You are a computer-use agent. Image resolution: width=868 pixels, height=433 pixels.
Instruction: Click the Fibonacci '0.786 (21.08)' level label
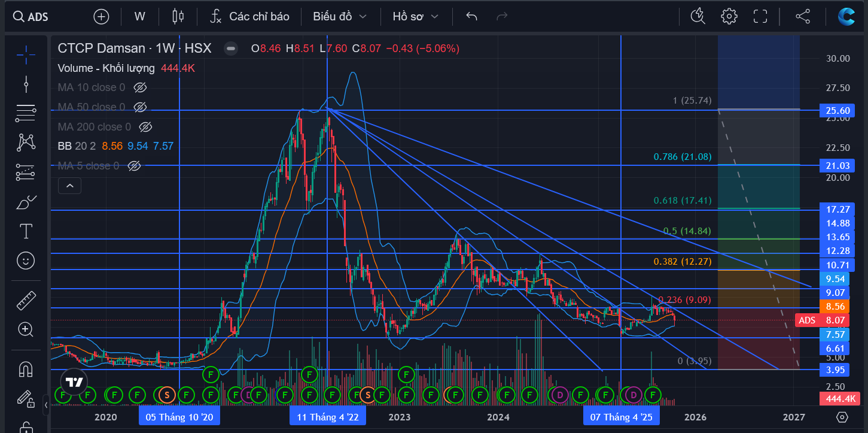point(683,157)
